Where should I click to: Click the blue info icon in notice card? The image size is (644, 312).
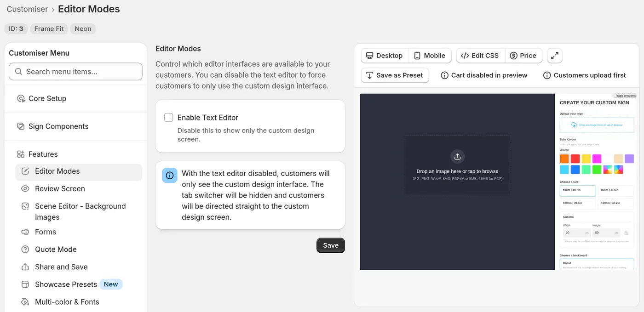click(170, 176)
